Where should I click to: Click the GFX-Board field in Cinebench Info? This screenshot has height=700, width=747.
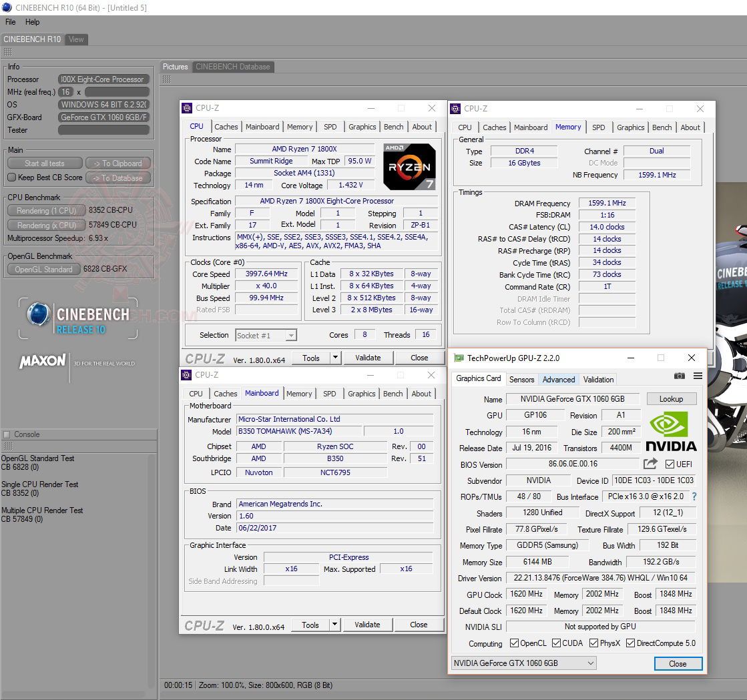point(104,117)
